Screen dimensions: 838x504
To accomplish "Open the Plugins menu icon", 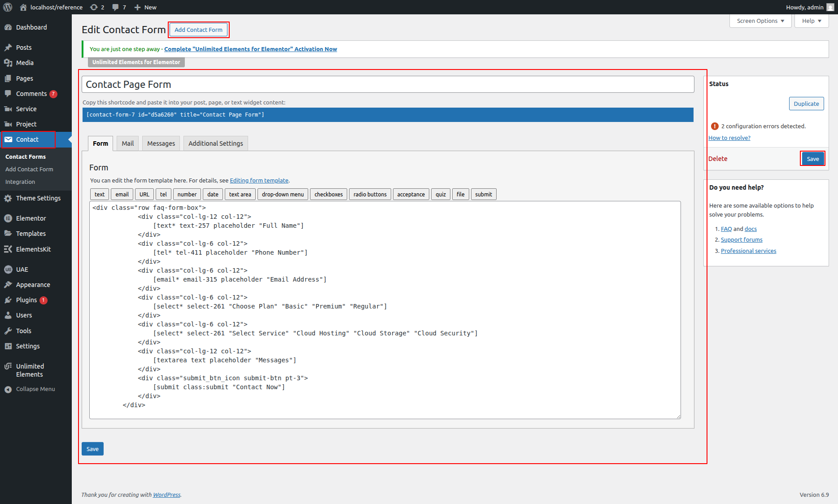I will [x=8, y=300].
